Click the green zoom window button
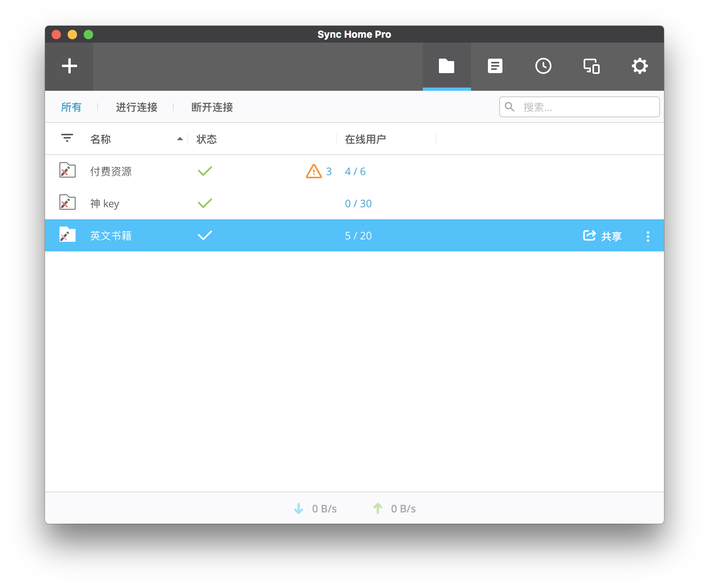Screen dimensions: 709x588 [x=88, y=35]
